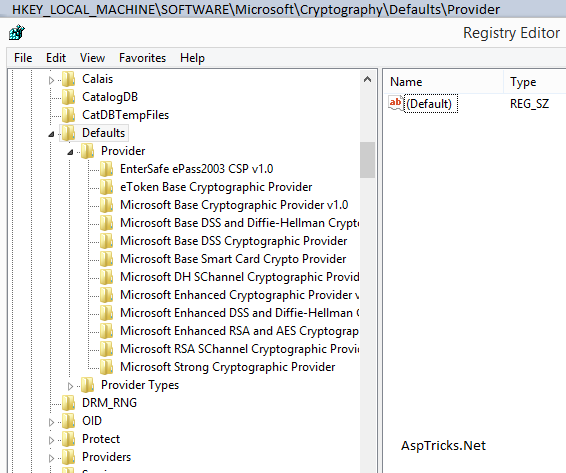
Task: Click the DRM_RNG folder icon
Action: coord(68,403)
